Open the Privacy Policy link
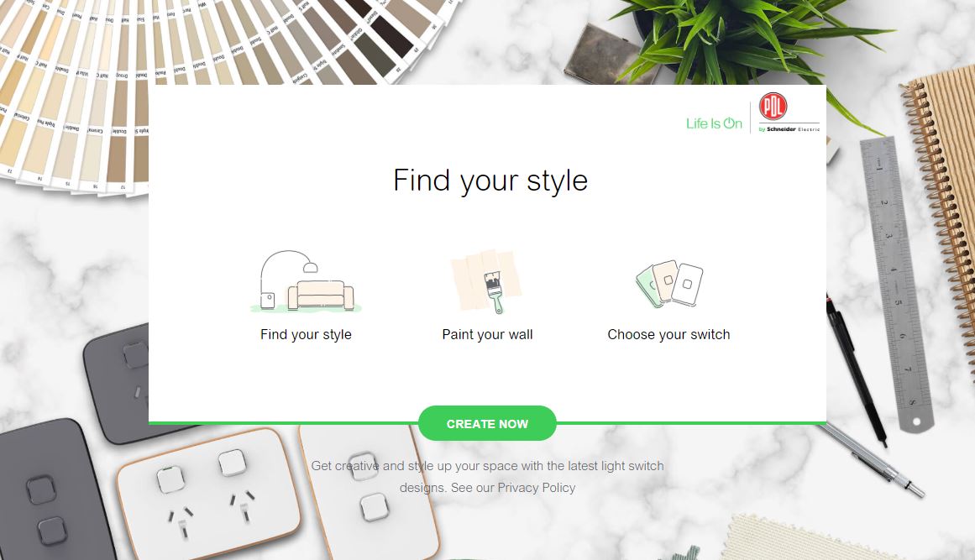Viewport: 975px width, 560px height. click(537, 488)
